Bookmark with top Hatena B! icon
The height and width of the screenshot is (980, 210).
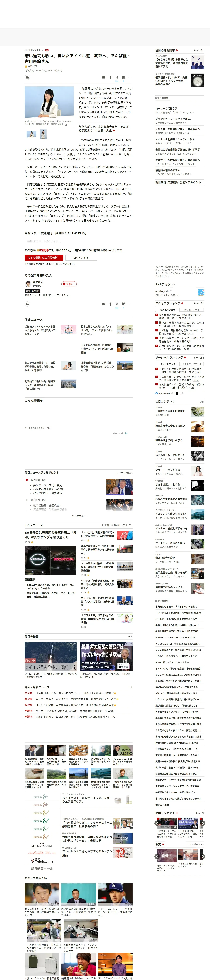point(123,77)
